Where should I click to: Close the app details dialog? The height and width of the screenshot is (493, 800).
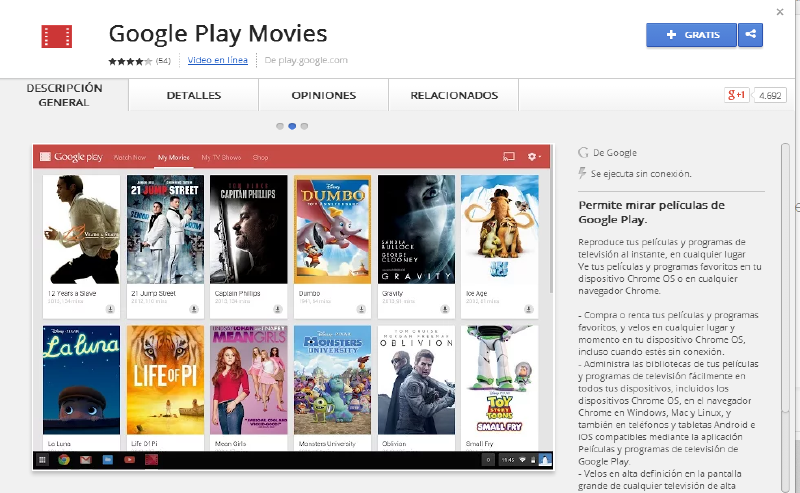[x=780, y=12]
